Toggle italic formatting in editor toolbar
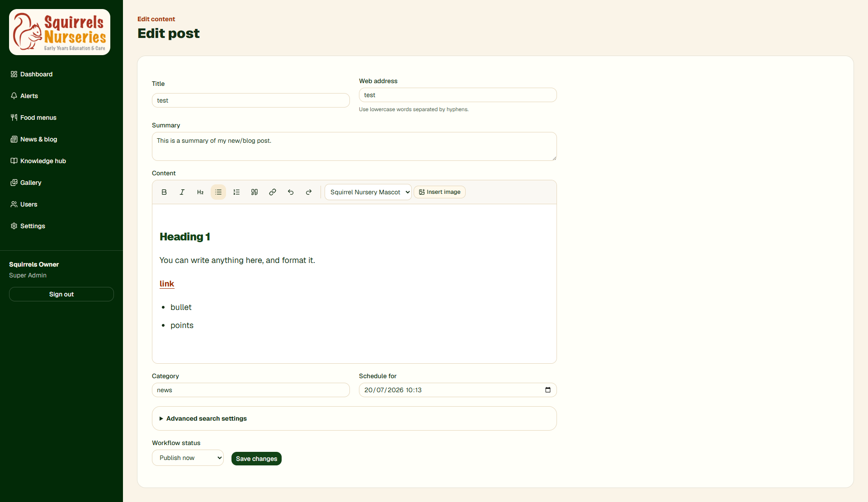The width and height of the screenshot is (868, 502). 182,192
